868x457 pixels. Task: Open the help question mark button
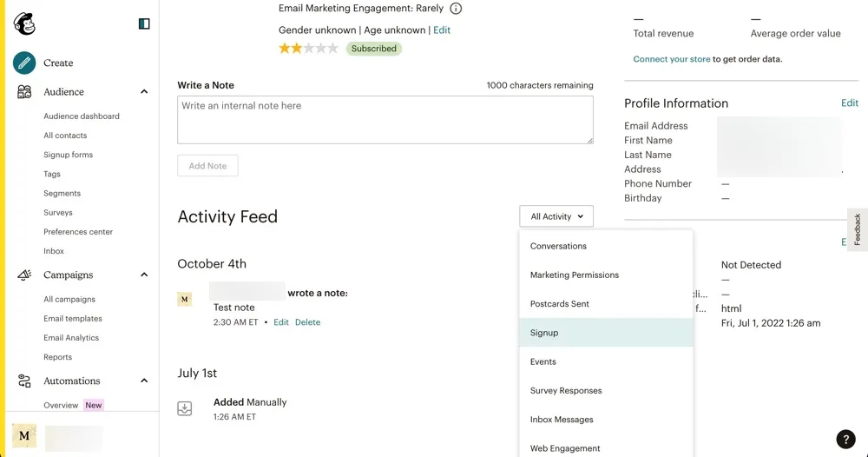click(845, 440)
